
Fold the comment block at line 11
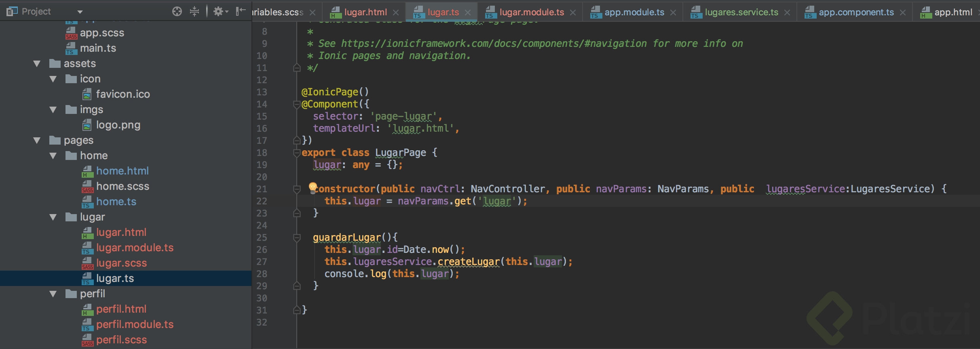(x=297, y=68)
